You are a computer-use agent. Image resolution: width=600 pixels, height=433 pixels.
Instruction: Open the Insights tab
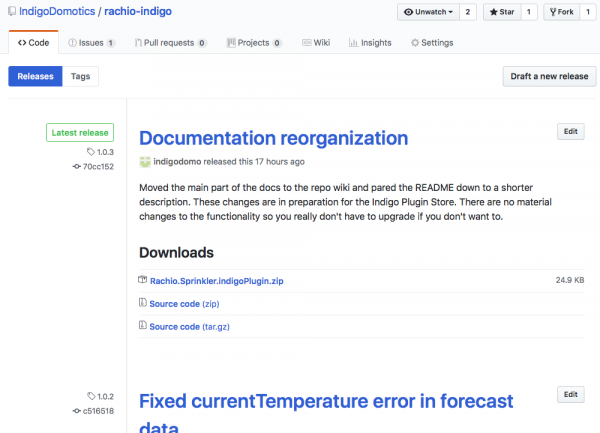point(370,42)
